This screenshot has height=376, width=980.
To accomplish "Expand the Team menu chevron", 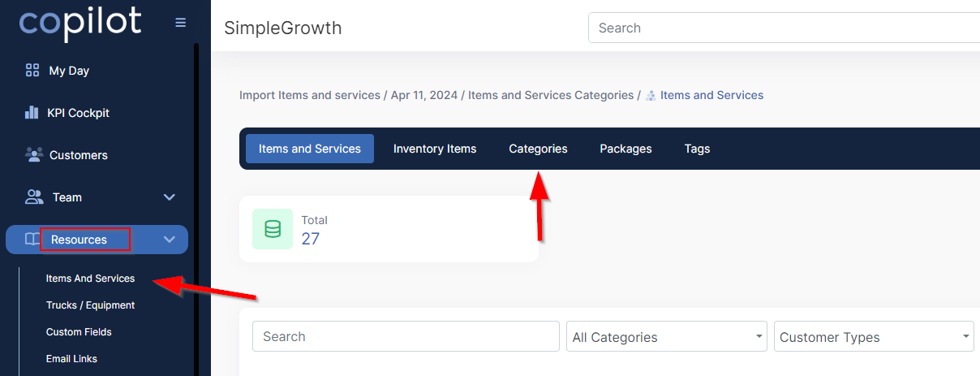I will pos(170,197).
